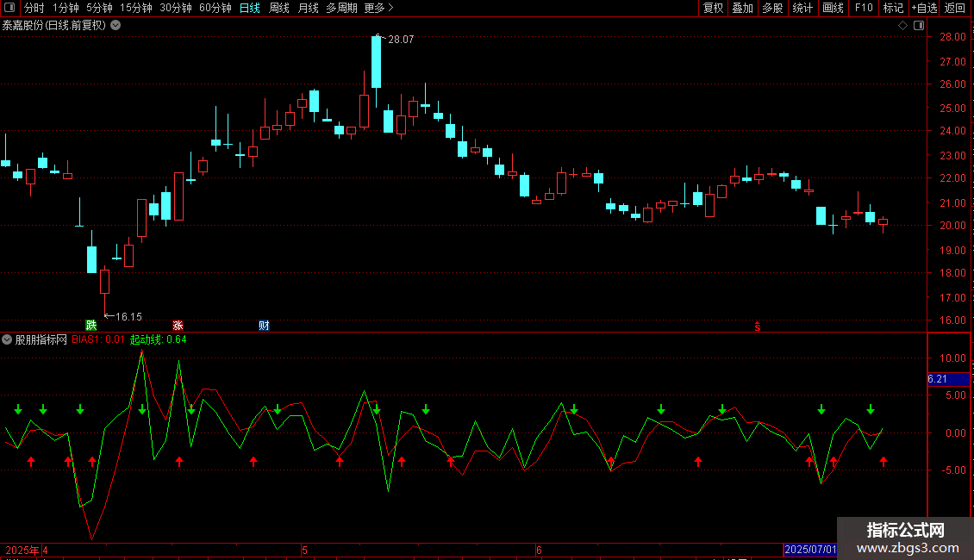
Task: Click the 28.00 price axis label
Action: tap(952, 37)
